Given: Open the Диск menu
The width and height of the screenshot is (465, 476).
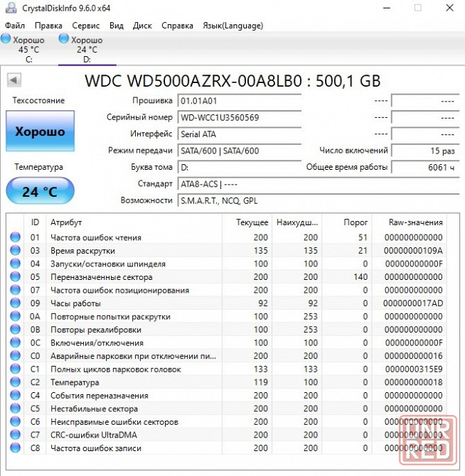Looking at the screenshot, I should tap(142, 26).
